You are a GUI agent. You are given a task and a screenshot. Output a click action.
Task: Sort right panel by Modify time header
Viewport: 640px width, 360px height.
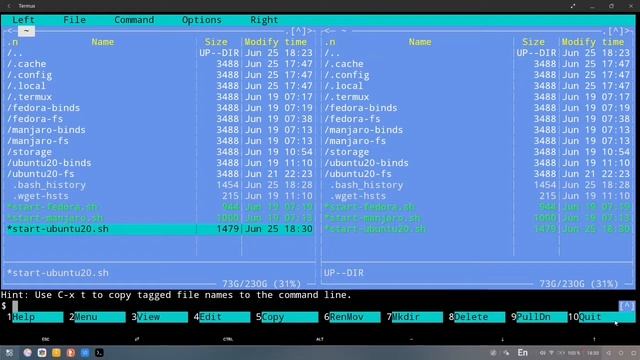pyautogui.click(x=593, y=42)
